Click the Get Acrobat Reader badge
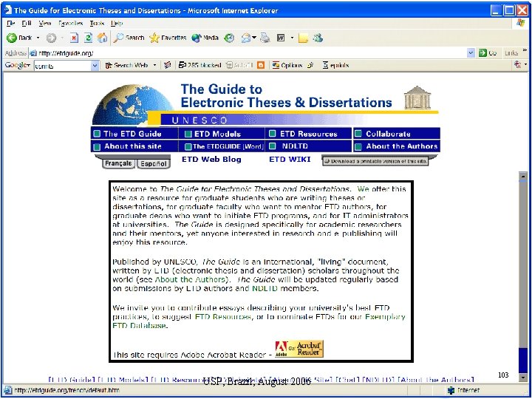The width and height of the screenshot is (532, 399). 299,349
